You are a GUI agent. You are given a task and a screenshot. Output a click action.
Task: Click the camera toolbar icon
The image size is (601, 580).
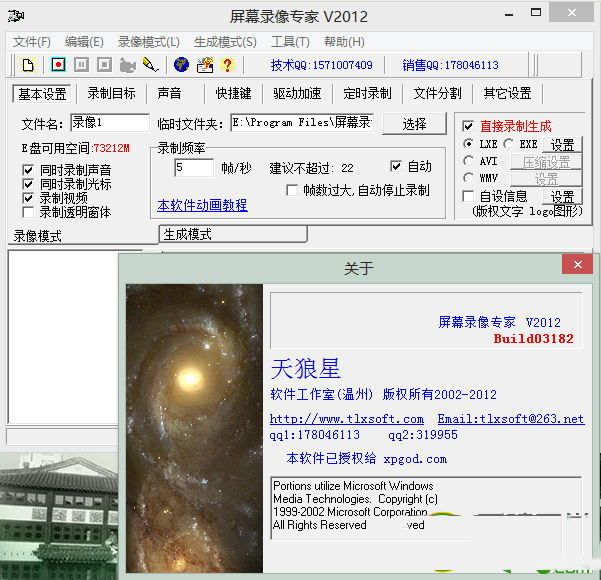128,65
